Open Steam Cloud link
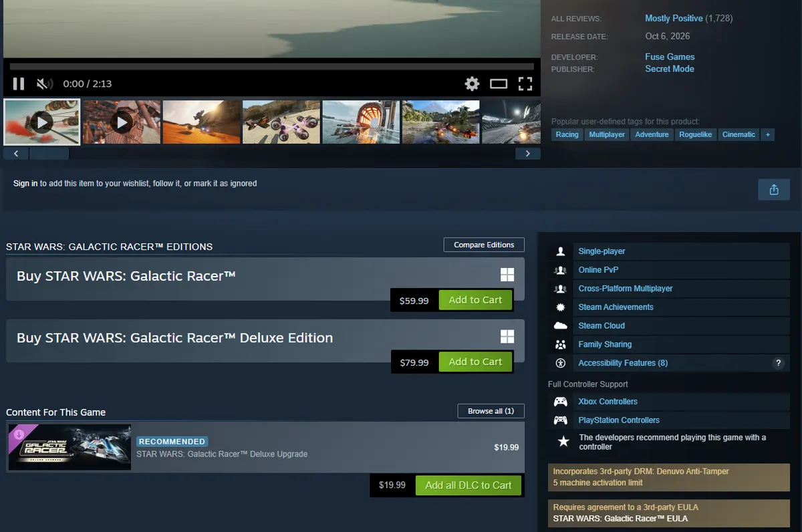Image resolution: width=802 pixels, height=532 pixels. coord(601,326)
